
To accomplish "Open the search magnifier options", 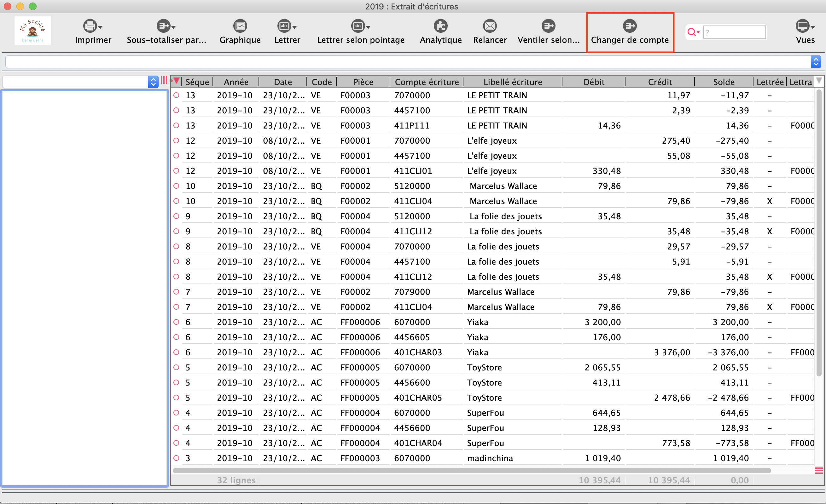I will (693, 32).
